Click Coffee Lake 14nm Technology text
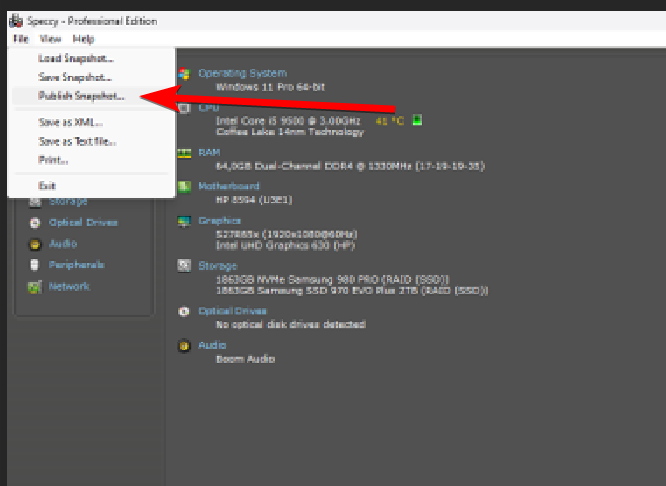This screenshot has width=666, height=486. tap(290, 132)
